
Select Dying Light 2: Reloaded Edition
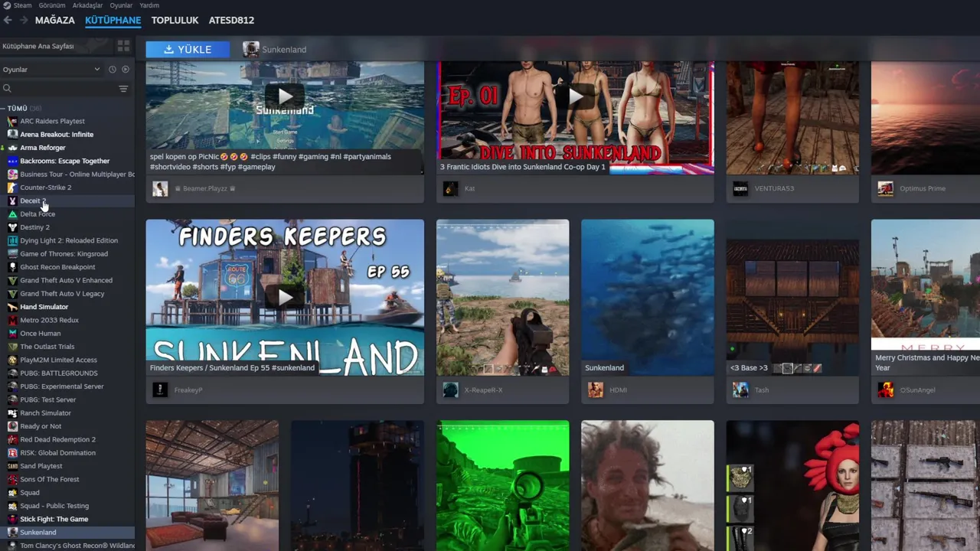(69, 240)
